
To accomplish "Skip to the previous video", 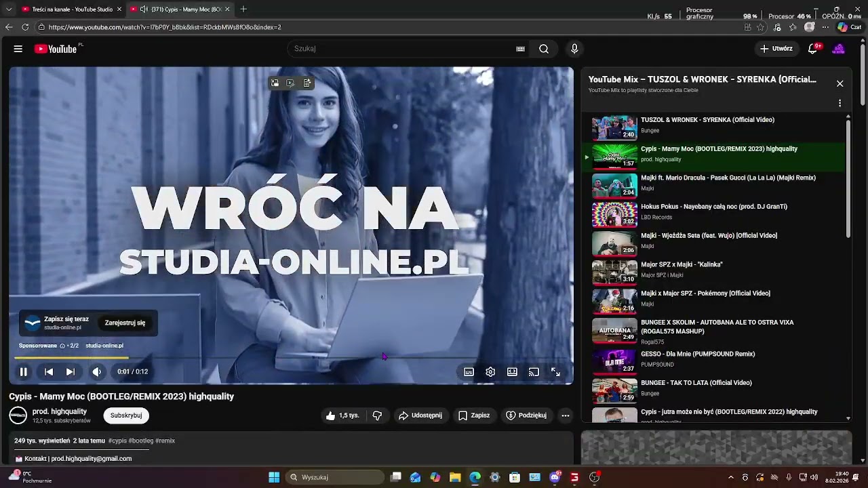I will (x=49, y=371).
